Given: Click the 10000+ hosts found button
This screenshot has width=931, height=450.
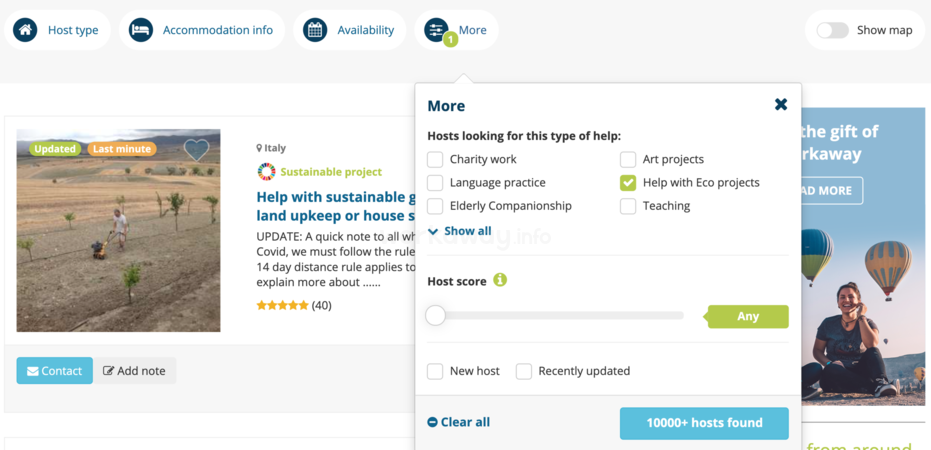Looking at the screenshot, I should click(704, 423).
